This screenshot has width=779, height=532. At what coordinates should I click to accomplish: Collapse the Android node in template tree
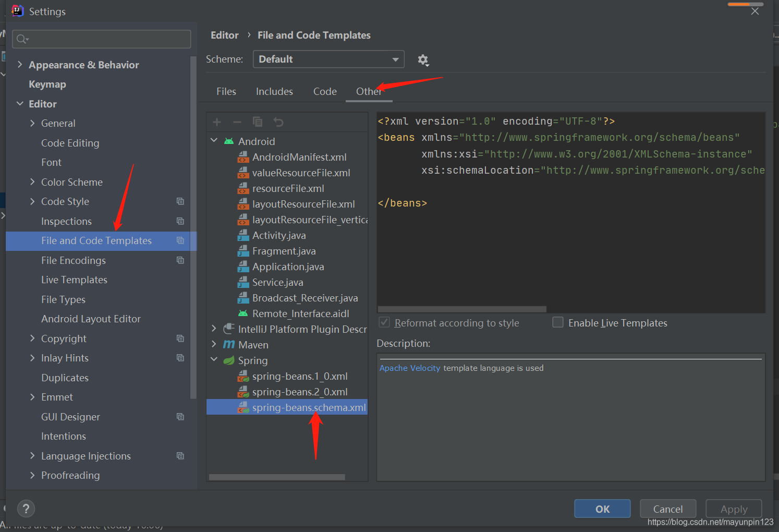point(214,141)
